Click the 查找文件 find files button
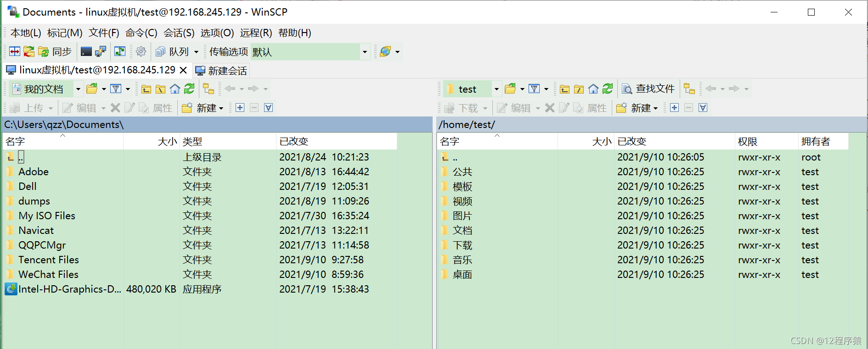Screen dimensions: 868x349 (648, 89)
